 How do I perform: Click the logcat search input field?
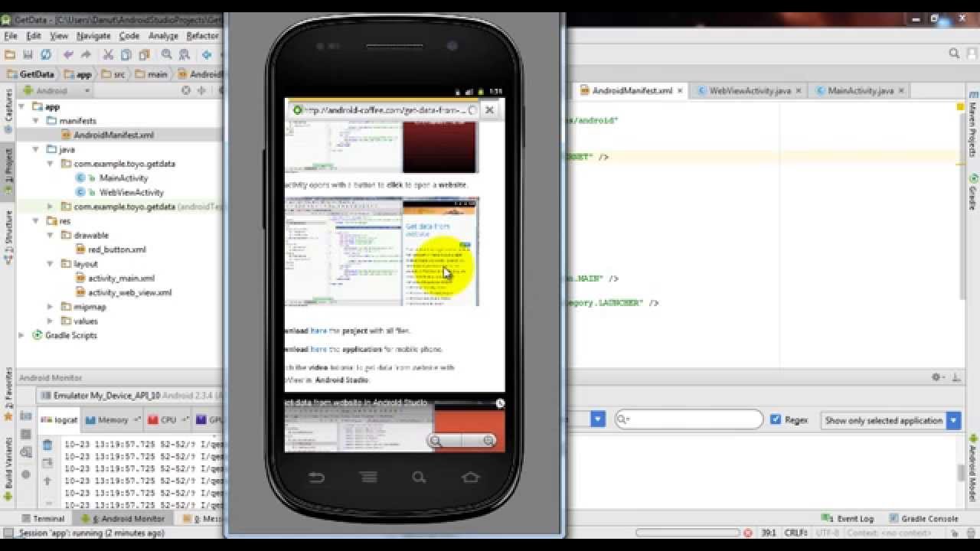689,419
